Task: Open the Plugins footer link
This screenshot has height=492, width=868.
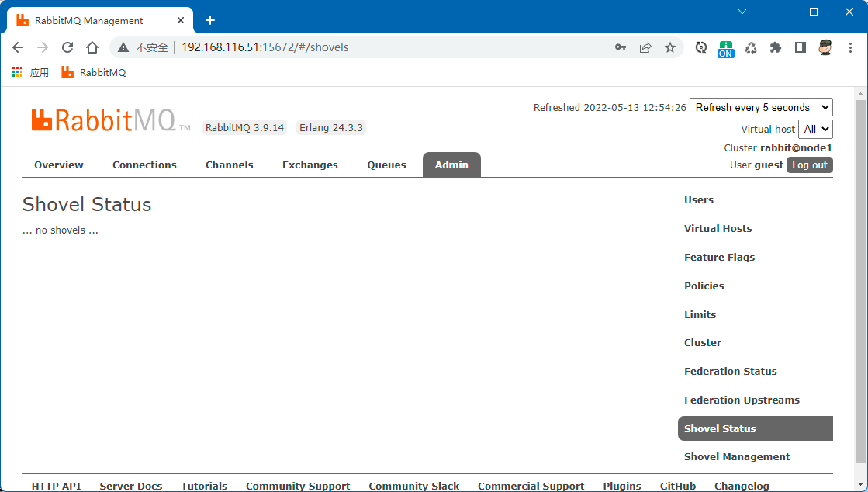Action: point(622,486)
